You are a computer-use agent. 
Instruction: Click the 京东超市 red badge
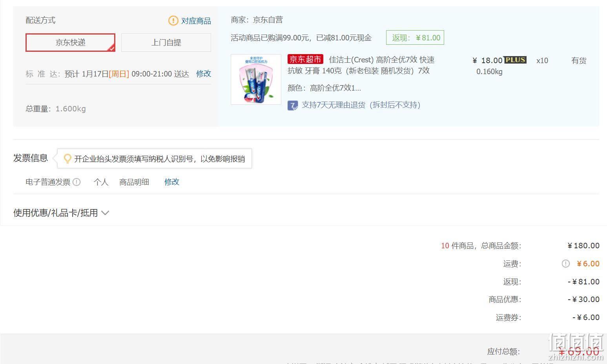pos(305,59)
